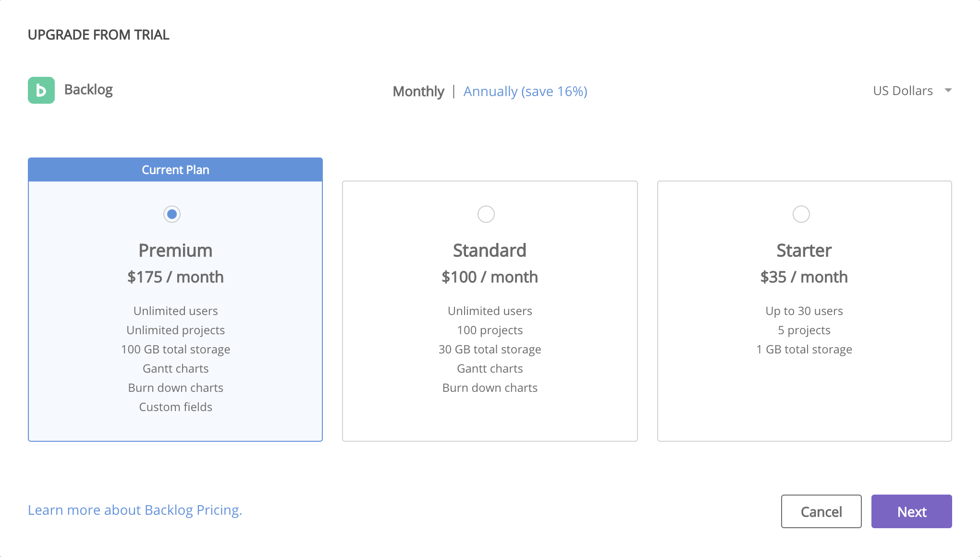Click Custom fields in Premium plan

click(175, 407)
